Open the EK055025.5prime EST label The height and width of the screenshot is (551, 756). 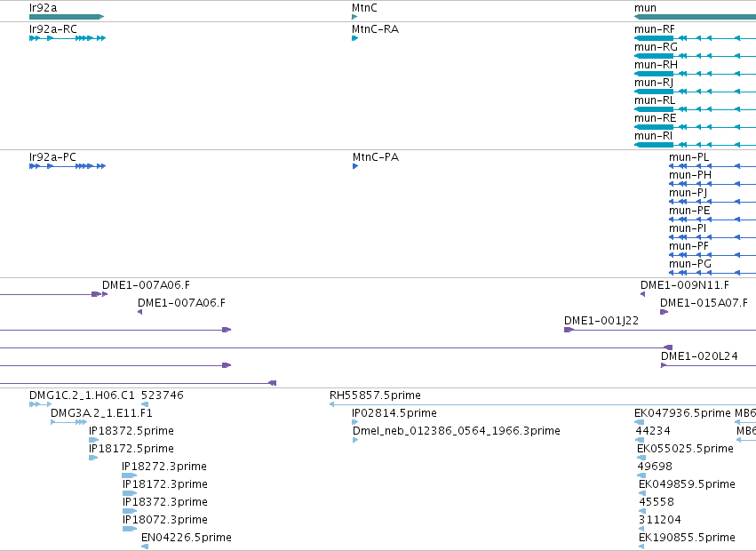click(685, 449)
